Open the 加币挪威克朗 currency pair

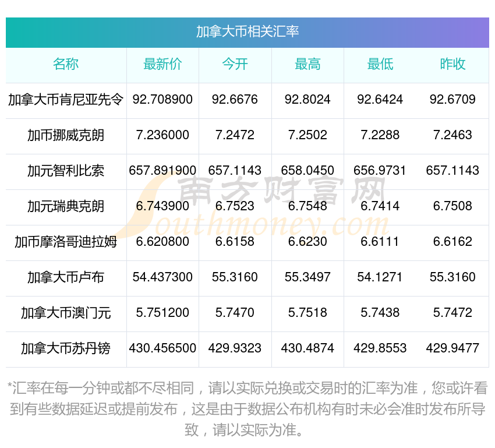66,135
